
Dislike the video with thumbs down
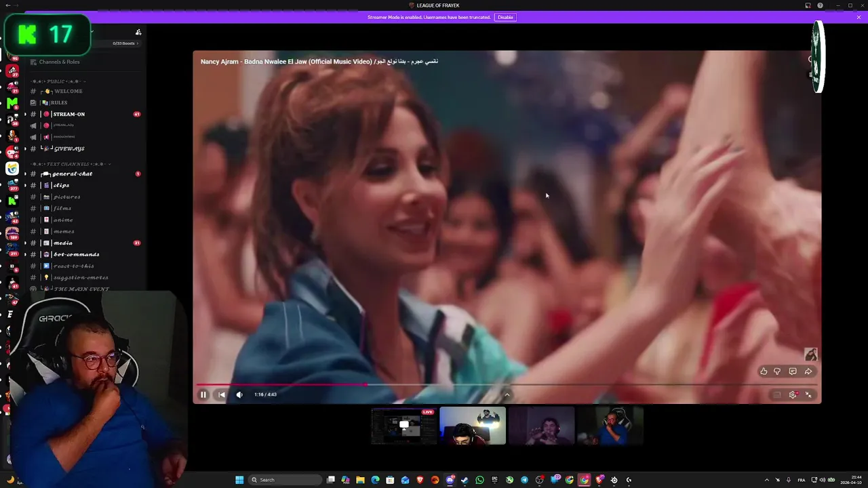click(777, 371)
